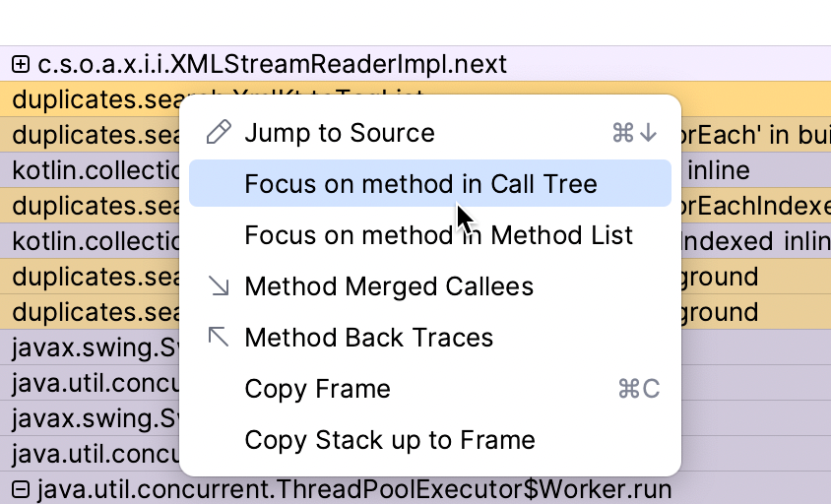Select Focus on method in Method List
Screen dimensions: 831x504
[x=438, y=235]
